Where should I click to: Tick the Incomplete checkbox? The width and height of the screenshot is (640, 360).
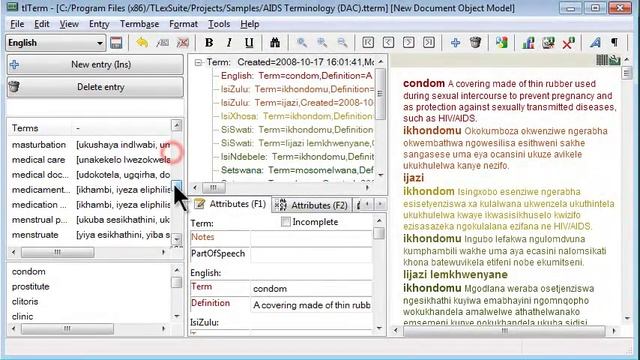click(x=286, y=222)
